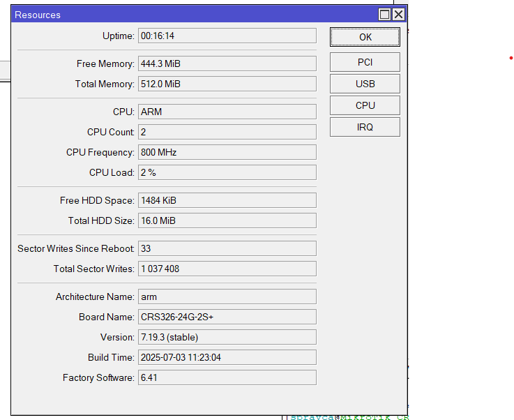Image resolution: width=514 pixels, height=420 pixels.
Task: Click Architecture Name field showing arm
Action: [x=227, y=297]
